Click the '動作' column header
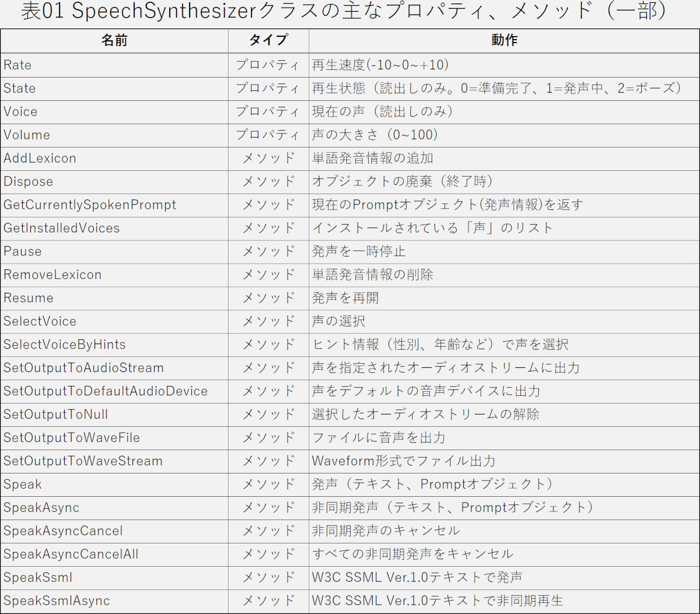This screenshot has height=614, width=700. pyautogui.click(x=504, y=41)
